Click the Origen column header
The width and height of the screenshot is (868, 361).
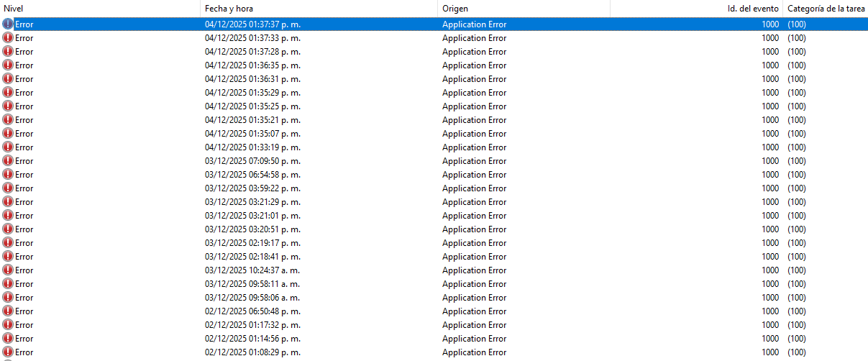pos(524,8)
